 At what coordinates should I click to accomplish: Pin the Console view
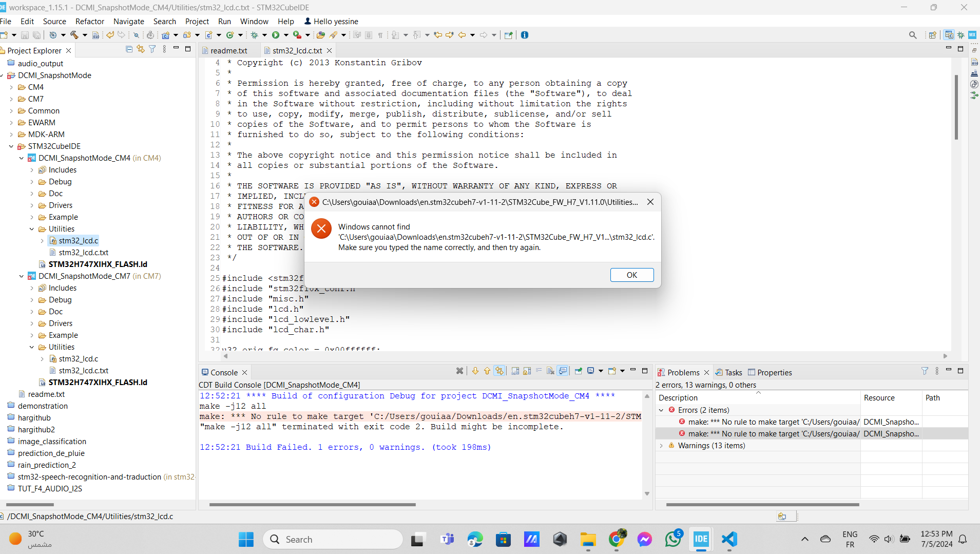click(579, 371)
